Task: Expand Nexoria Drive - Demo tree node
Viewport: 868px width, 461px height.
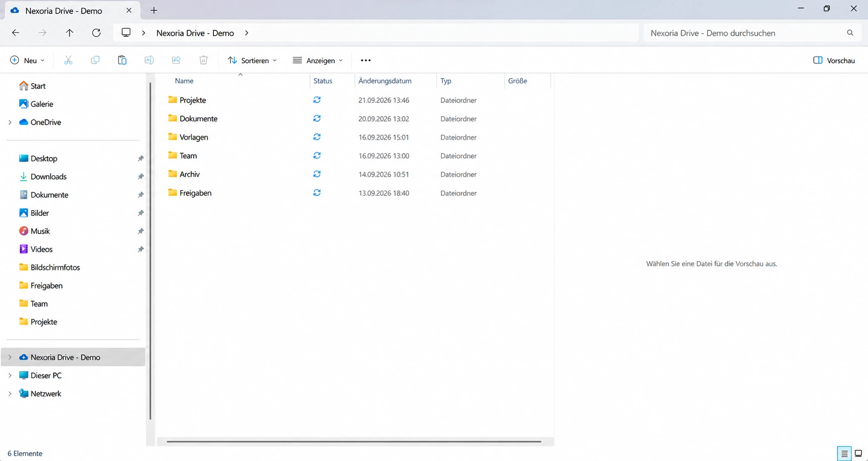Action: click(x=10, y=357)
